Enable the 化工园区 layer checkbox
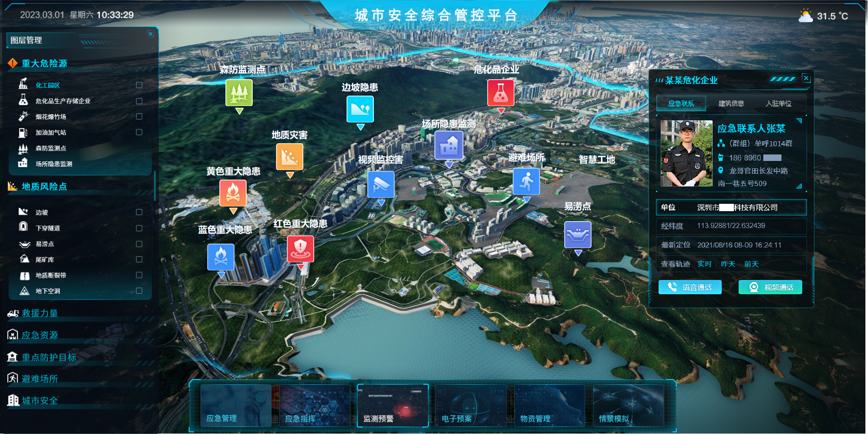868x434 pixels. pyautogui.click(x=139, y=85)
